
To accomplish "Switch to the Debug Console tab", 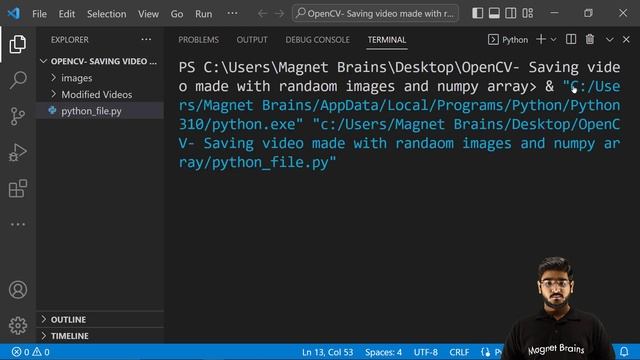I will point(318,40).
